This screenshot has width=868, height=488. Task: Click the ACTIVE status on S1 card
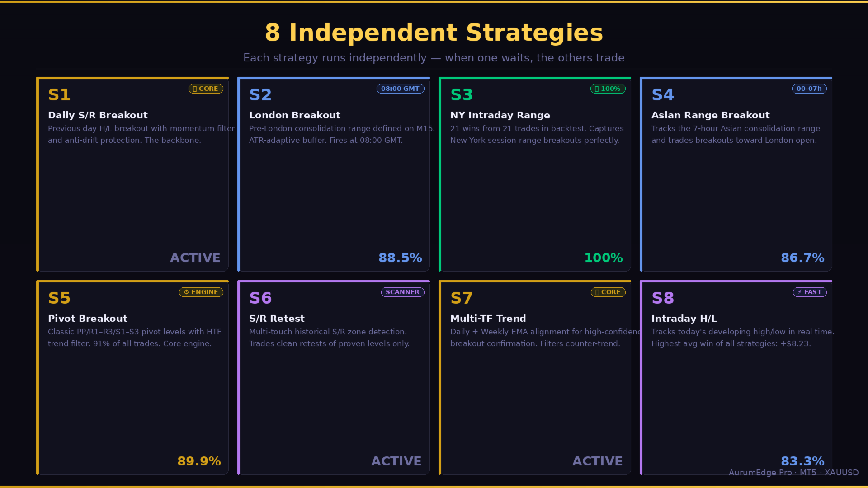click(195, 258)
